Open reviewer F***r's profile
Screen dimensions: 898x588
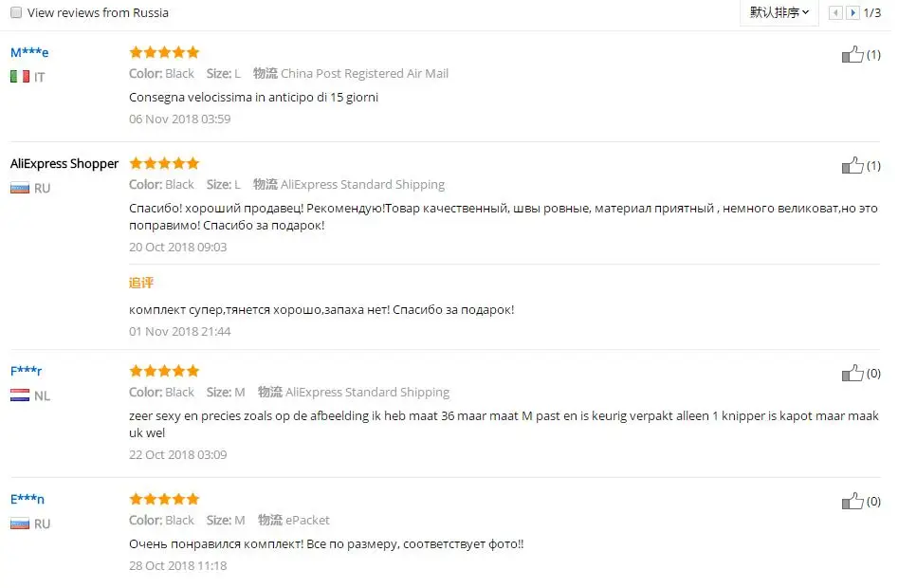click(x=26, y=371)
